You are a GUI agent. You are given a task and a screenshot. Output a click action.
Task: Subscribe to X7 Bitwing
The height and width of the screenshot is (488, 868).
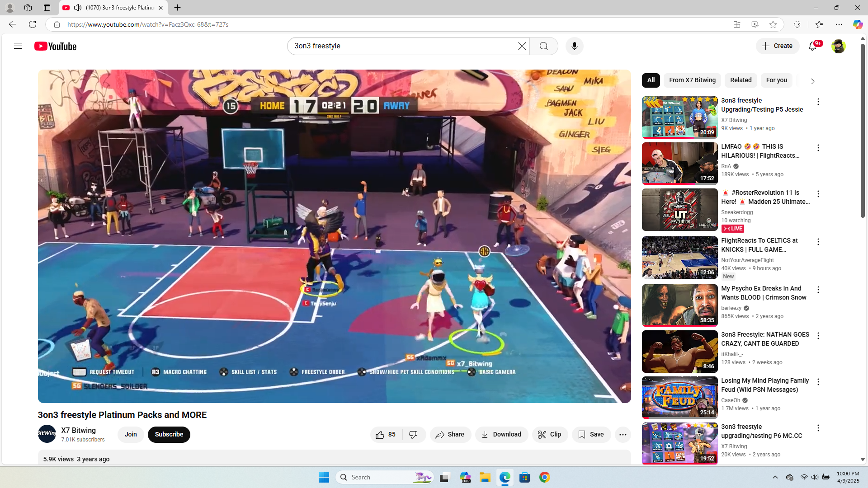coord(169,435)
